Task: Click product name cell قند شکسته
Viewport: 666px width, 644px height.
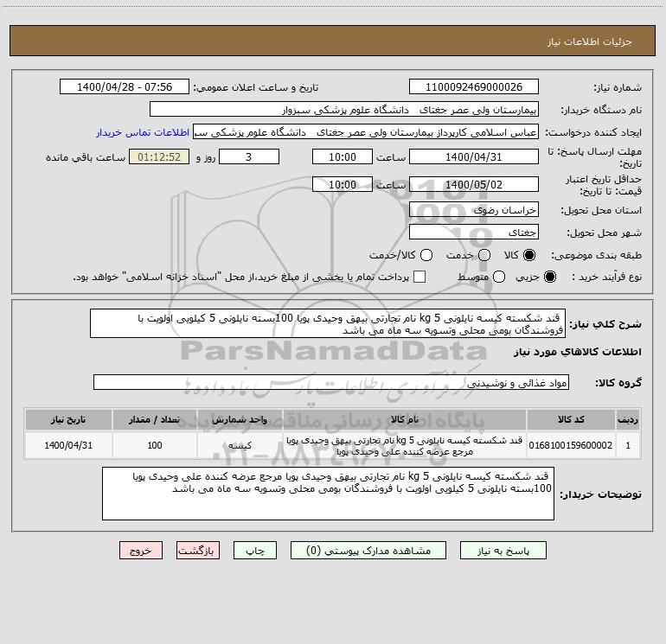Action: click(x=405, y=445)
